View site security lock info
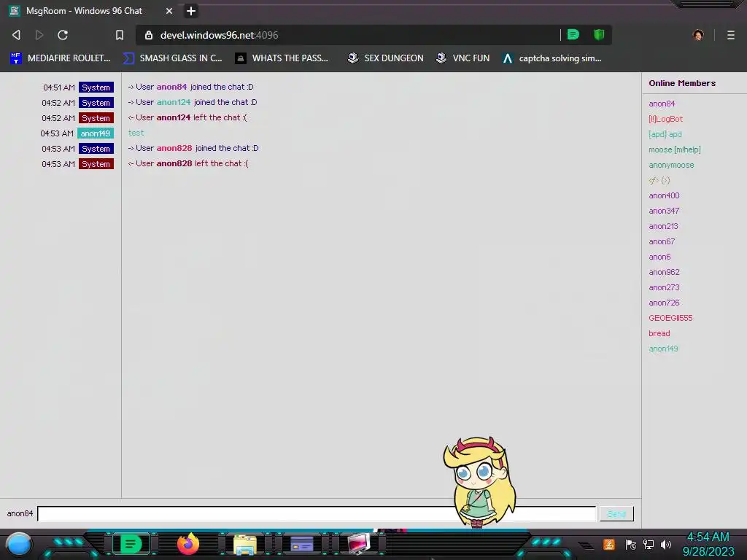 pos(149,35)
